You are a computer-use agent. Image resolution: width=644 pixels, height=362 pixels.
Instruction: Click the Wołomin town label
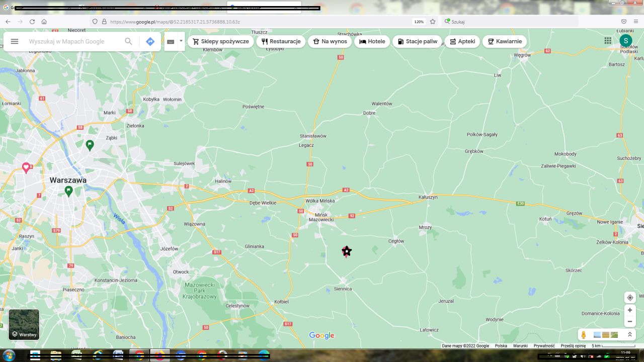172,100
